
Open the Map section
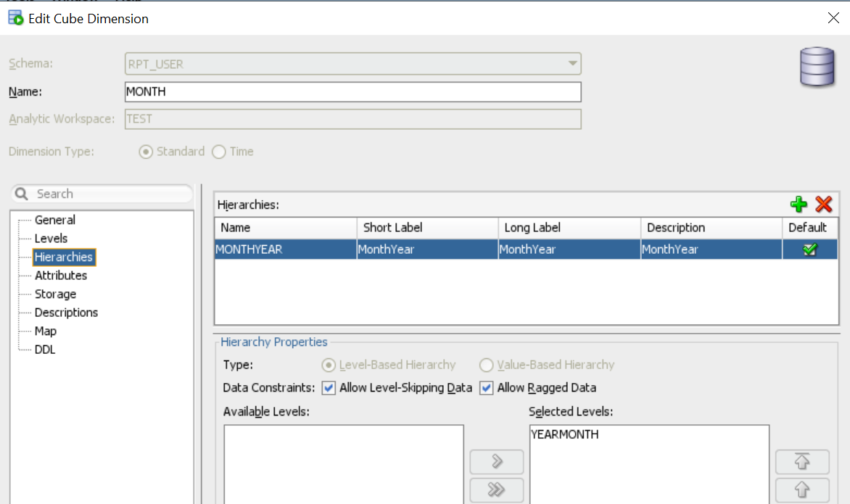pos(46,331)
